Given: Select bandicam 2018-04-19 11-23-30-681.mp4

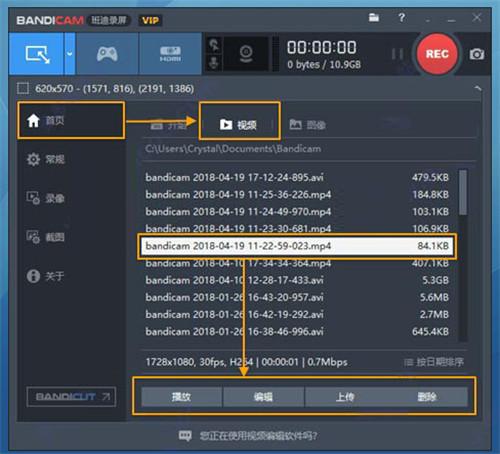Looking at the screenshot, I should [x=297, y=228].
